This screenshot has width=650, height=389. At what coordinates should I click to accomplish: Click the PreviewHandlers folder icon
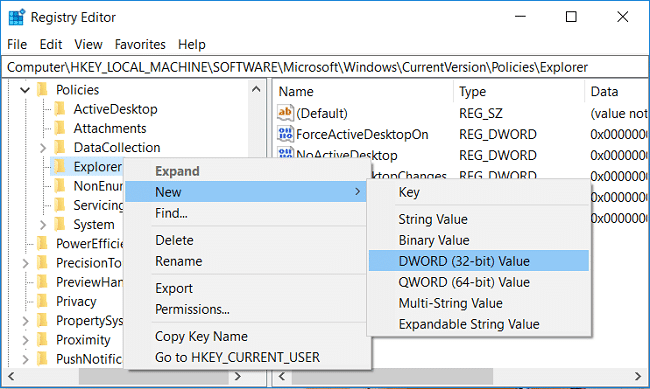(42, 282)
